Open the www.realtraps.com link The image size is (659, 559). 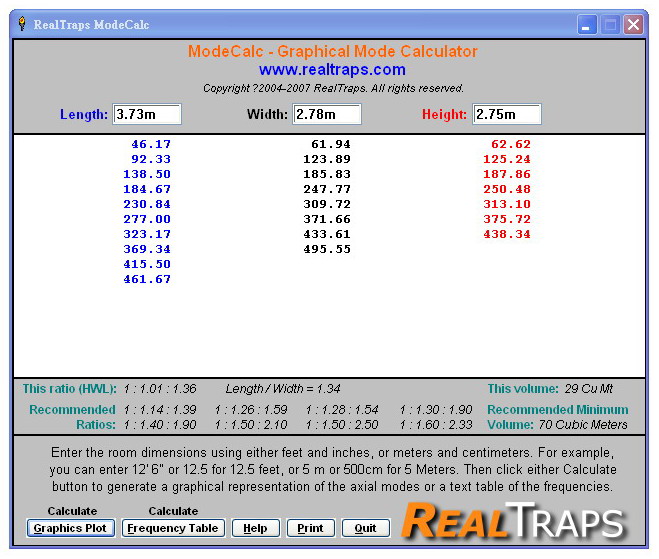(x=332, y=70)
